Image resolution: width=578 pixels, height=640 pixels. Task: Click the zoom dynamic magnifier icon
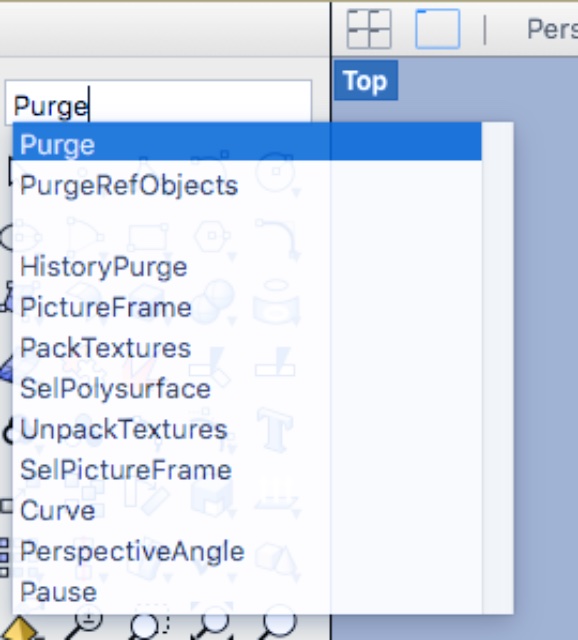pos(84,627)
